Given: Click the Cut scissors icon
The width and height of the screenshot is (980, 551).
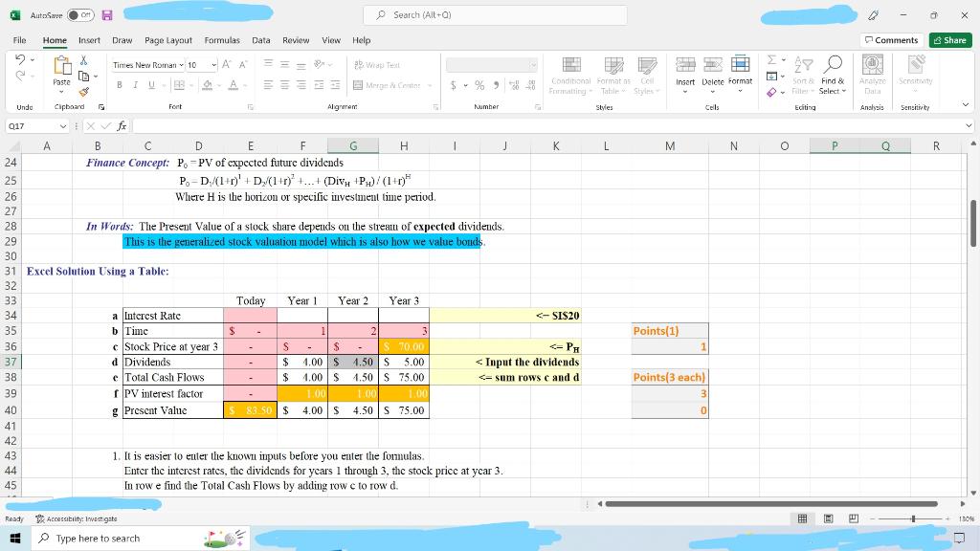Looking at the screenshot, I should (83, 60).
